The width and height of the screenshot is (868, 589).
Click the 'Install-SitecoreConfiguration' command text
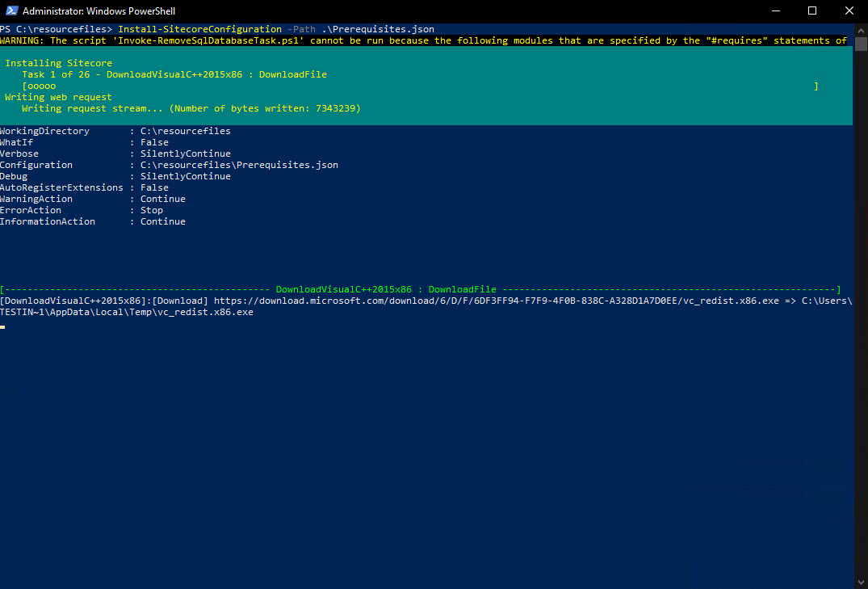click(199, 29)
